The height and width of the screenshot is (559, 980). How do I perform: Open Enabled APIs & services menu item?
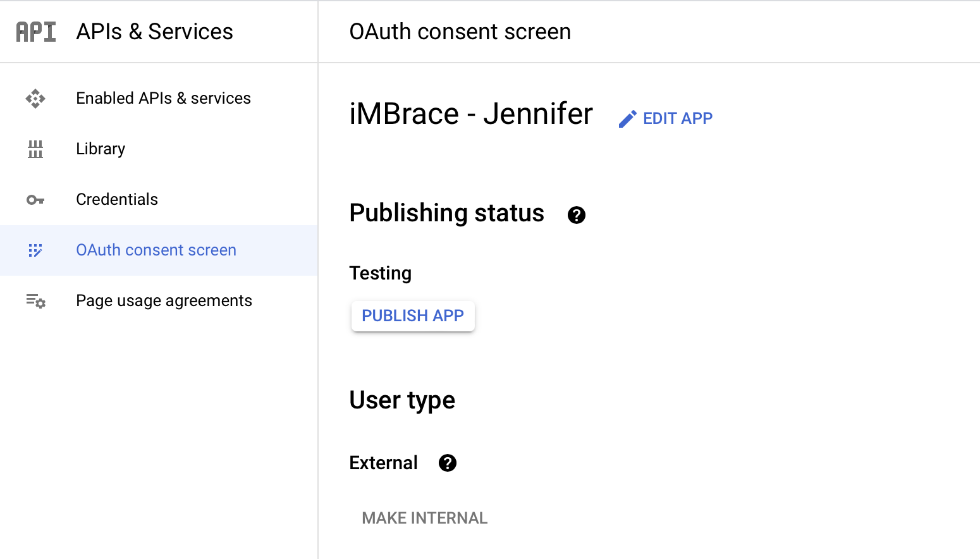pos(159,99)
